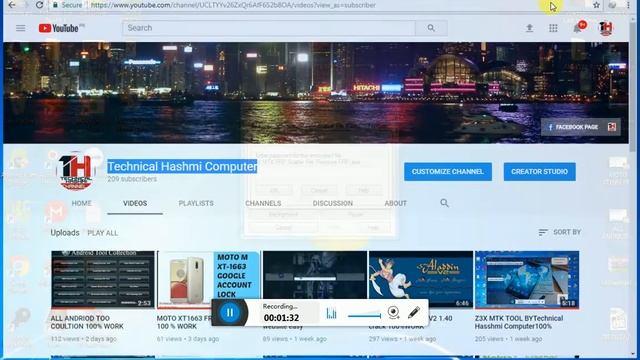640x360 pixels.
Task: Switch to the HOME tab
Action: 82,203
